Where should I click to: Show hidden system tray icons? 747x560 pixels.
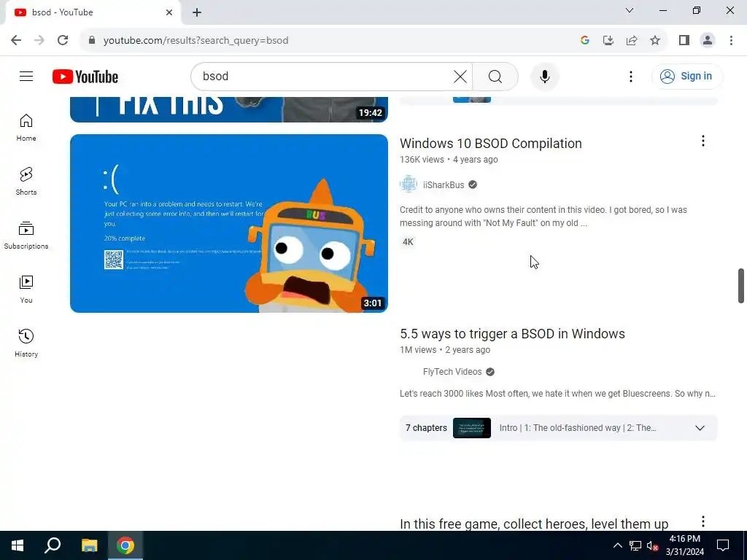[x=617, y=545]
